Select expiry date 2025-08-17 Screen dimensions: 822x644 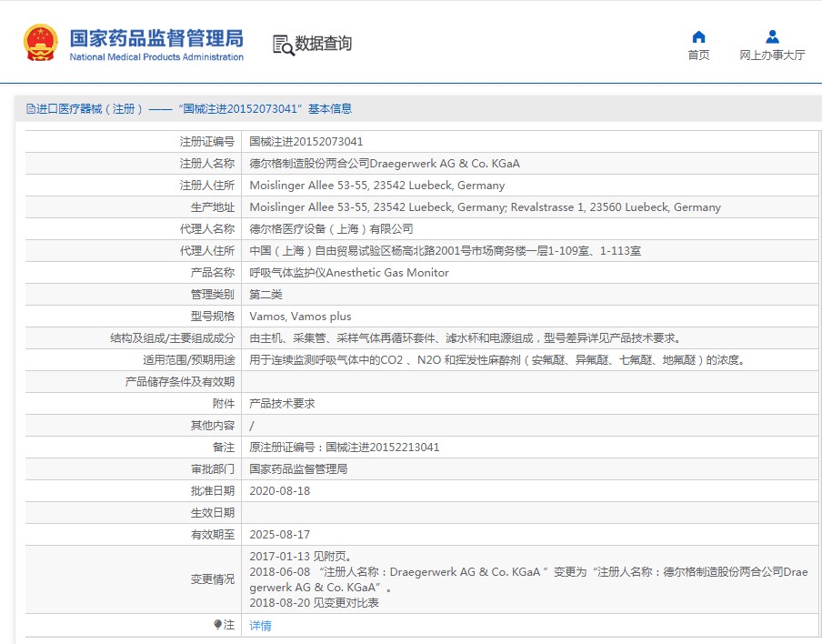click(279, 535)
